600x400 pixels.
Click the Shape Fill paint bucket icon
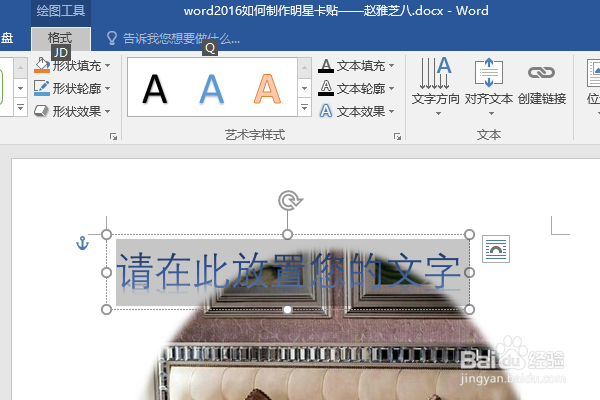coord(42,65)
